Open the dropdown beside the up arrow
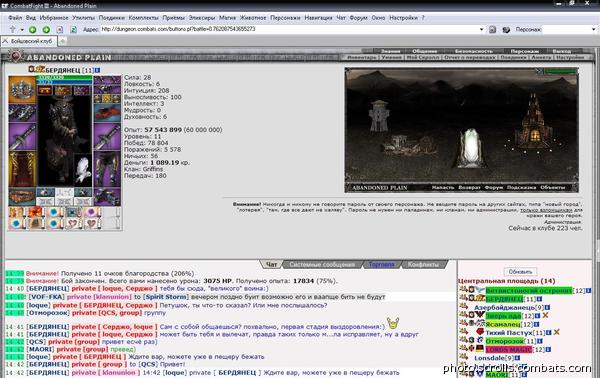The height and width of the screenshot is (378, 600). [x=22, y=29]
